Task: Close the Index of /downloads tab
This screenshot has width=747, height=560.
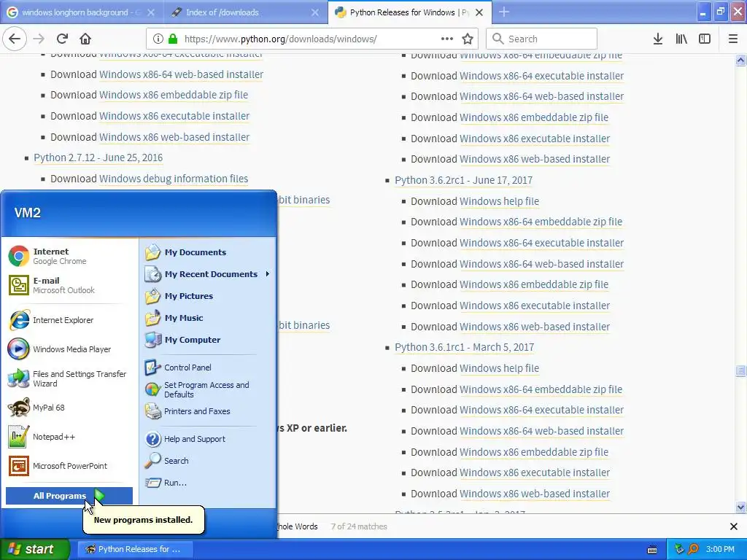Action: tap(315, 12)
